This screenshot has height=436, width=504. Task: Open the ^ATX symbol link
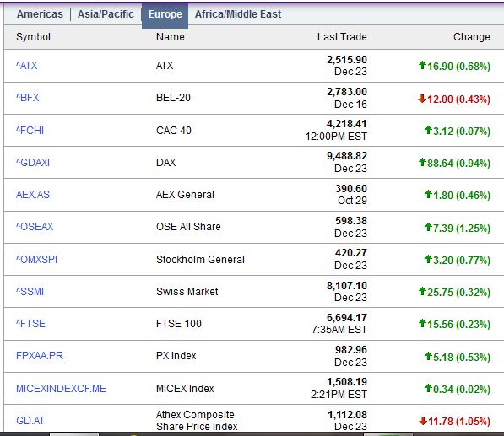pyautogui.click(x=27, y=66)
